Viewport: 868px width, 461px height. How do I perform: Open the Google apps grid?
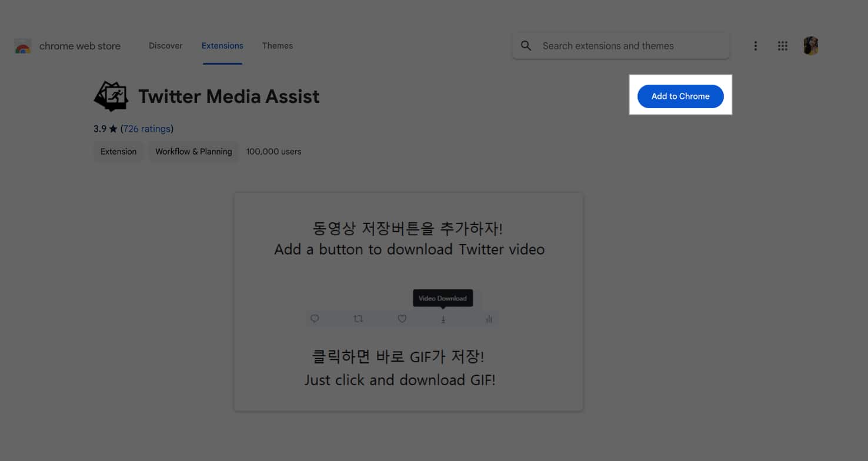click(x=782, y=45)
